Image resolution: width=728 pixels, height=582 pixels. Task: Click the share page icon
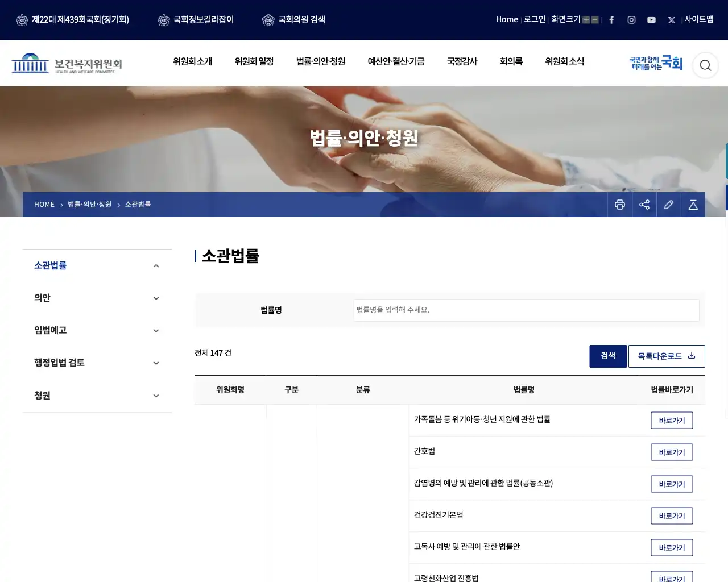(644, 205)
